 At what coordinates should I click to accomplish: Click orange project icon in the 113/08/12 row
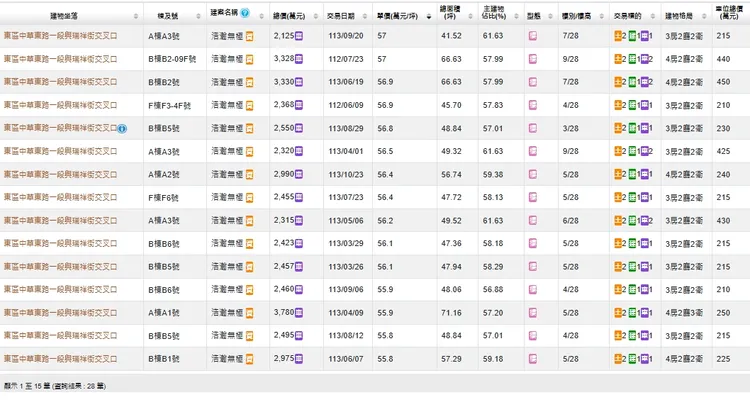(250, 336)
